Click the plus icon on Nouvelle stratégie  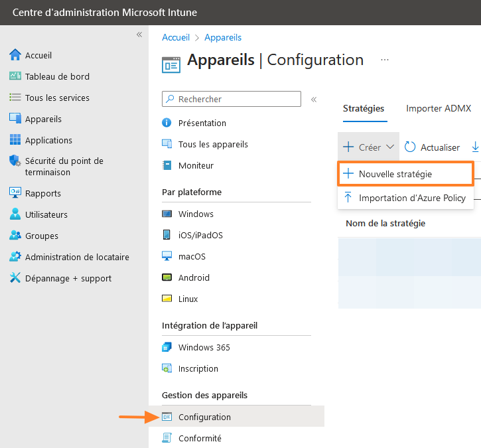(348, 173)
